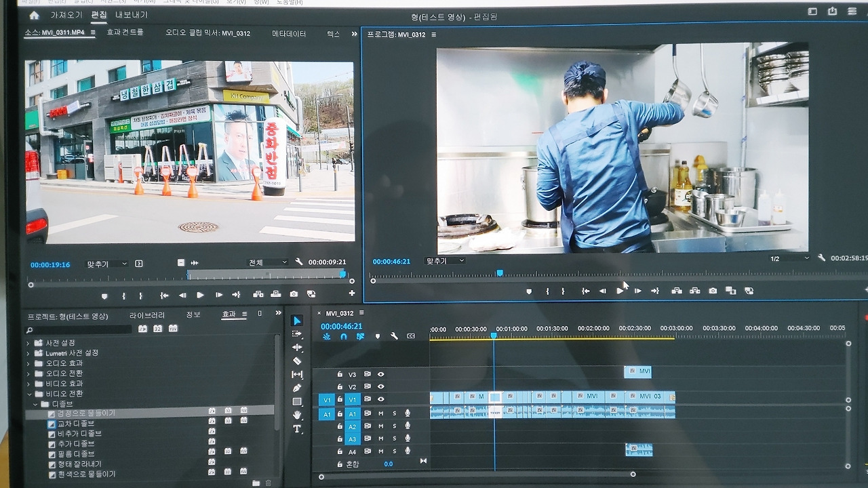The height and width of the screenshot is (488, 868).
Task: Select the Type tool
Action: (297, 429)
